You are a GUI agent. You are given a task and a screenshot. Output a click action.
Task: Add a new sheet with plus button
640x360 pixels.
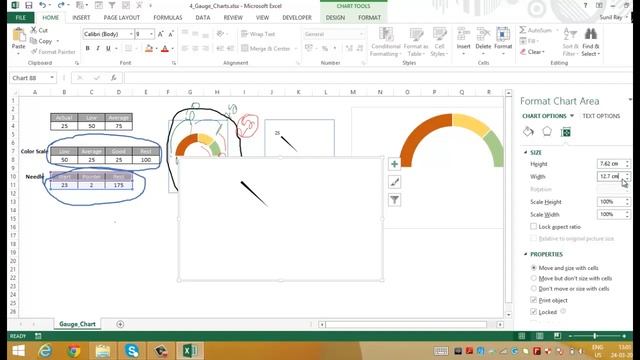click(x=120, y=324)
